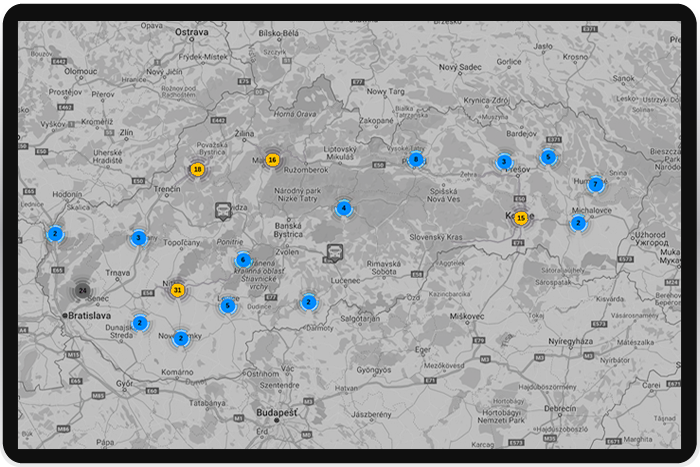The width and height of the screenshot is (700, 467).
Task: Open the blue cluster marker numbered 4
Action: click(x=344, y=209)
